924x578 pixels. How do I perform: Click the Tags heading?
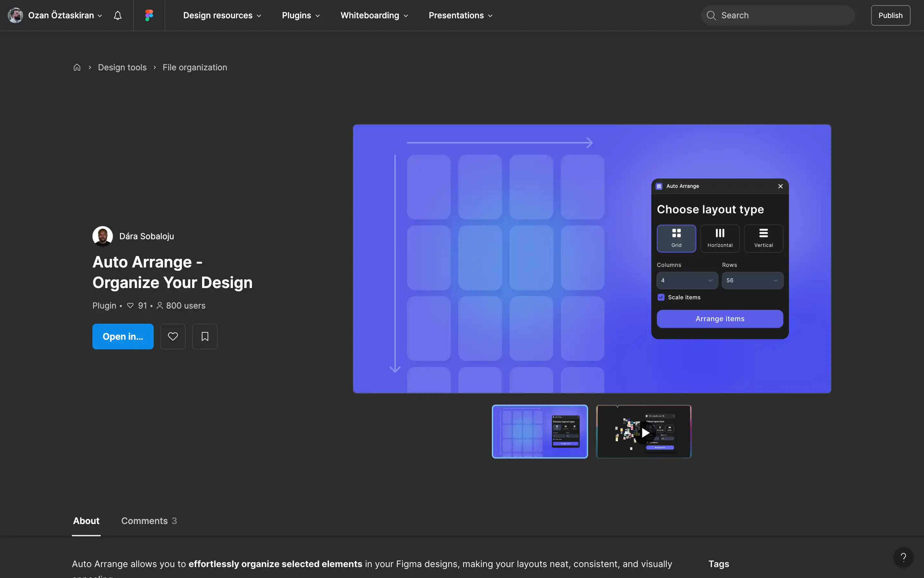pos(719,564)
